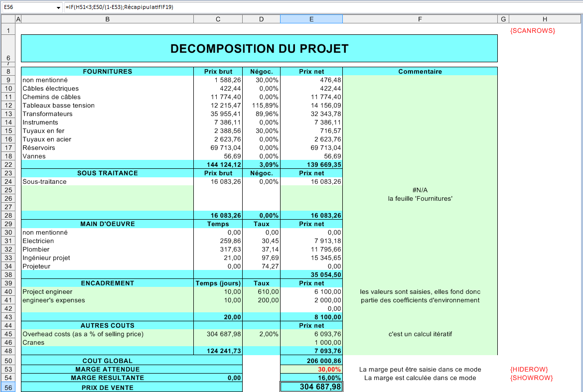Click net total 139 669,35
The width and height of the screenshot is (583, 392).
[311, 164]
